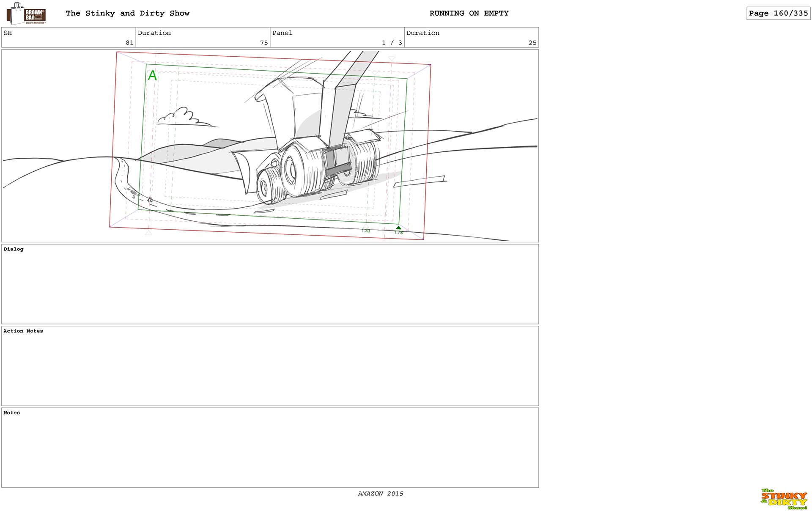Click the 'Dialog' section label

point(14,249)
